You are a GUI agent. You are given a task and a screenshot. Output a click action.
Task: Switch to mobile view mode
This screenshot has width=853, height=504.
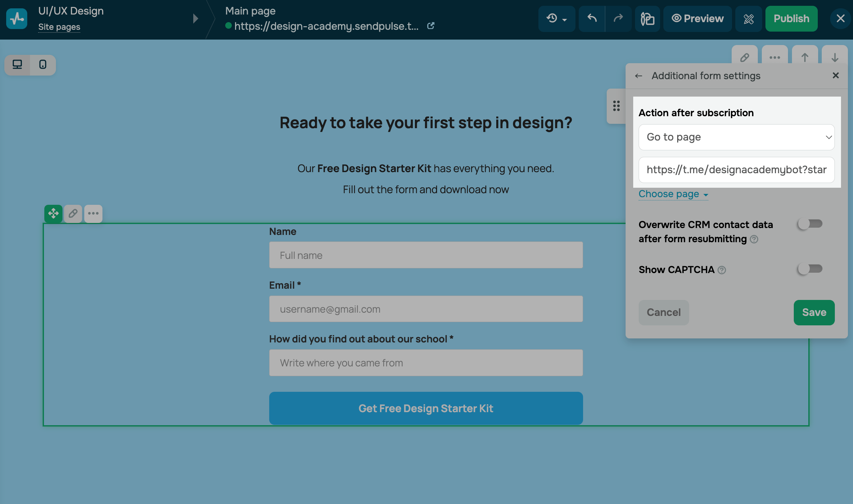click(43, 65)
